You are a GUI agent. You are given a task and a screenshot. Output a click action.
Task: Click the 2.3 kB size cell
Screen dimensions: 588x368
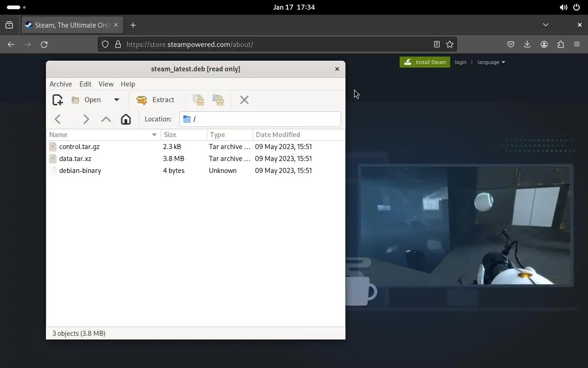(172, 147)
